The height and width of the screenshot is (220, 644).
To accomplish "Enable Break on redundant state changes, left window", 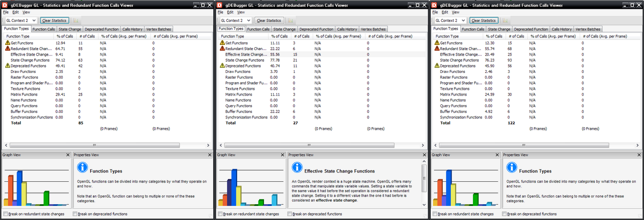I will tap(6, 214).
